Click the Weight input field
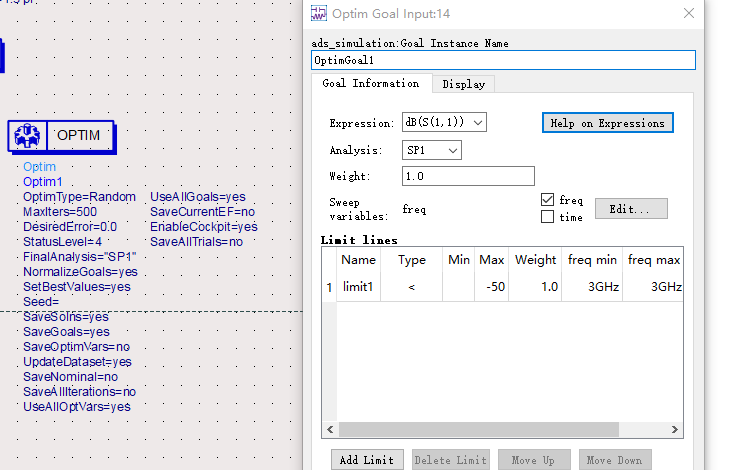The width and height of the screenshot is (753, 470). pyautogui.click(x=468, y=177)
